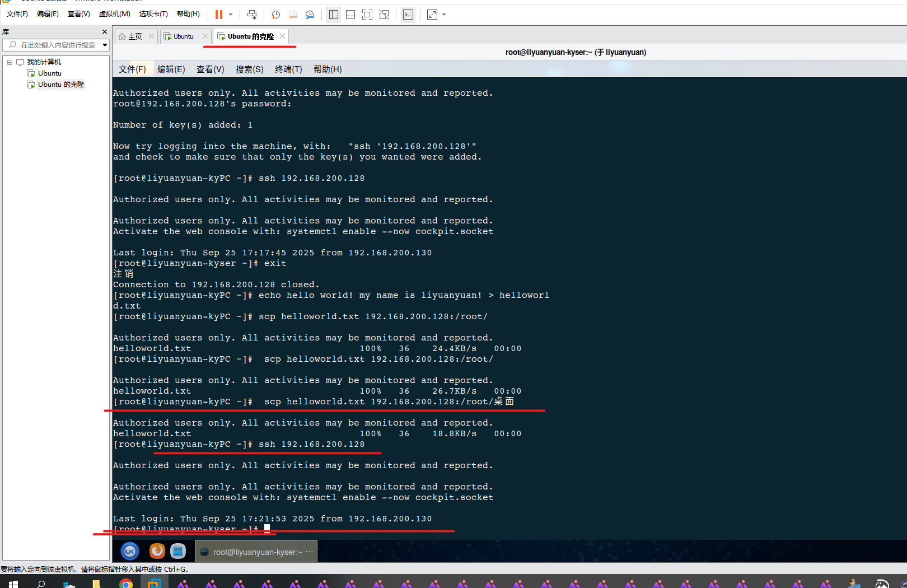Toggle the library sidebar view button
The width and height of the screenshot is (907, 588).
334,15
